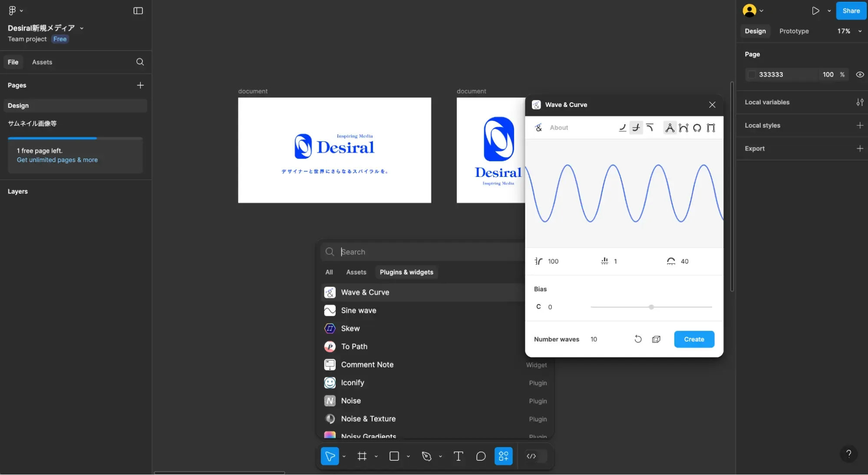Add a new page with plus icon
Viewport: 868px width, 475px height.
pyautogui.click(x=140, y=85)
